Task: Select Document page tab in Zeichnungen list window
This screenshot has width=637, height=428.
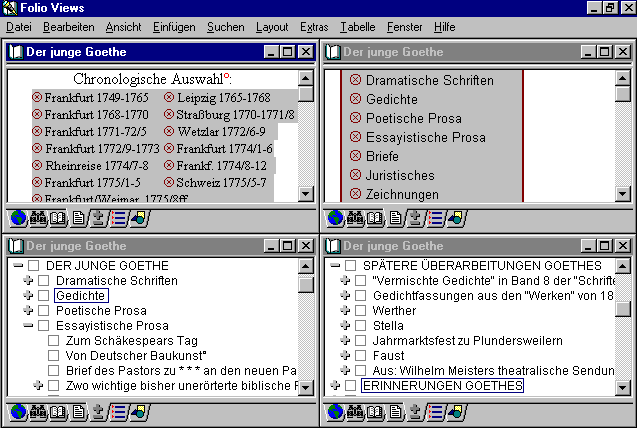Action: [395, 218]
